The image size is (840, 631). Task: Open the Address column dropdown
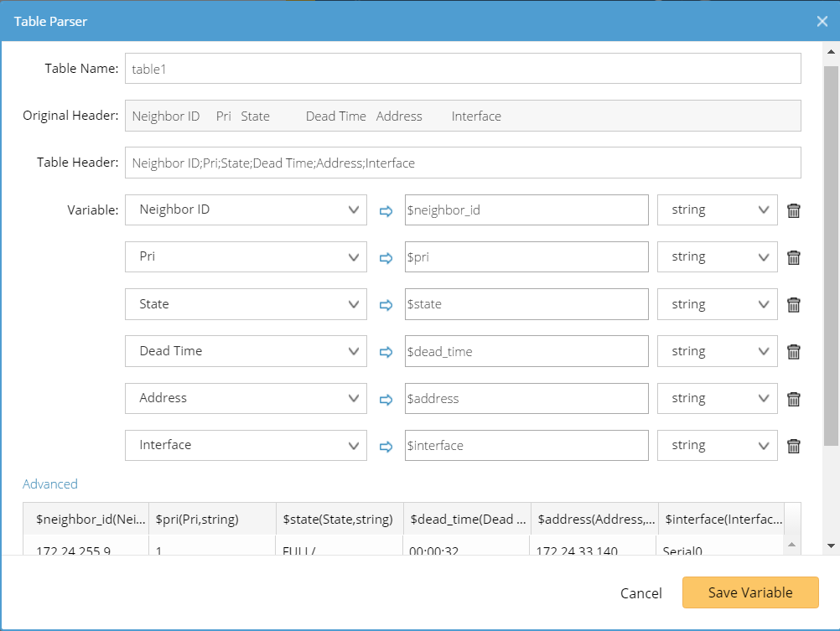point(246,398)
